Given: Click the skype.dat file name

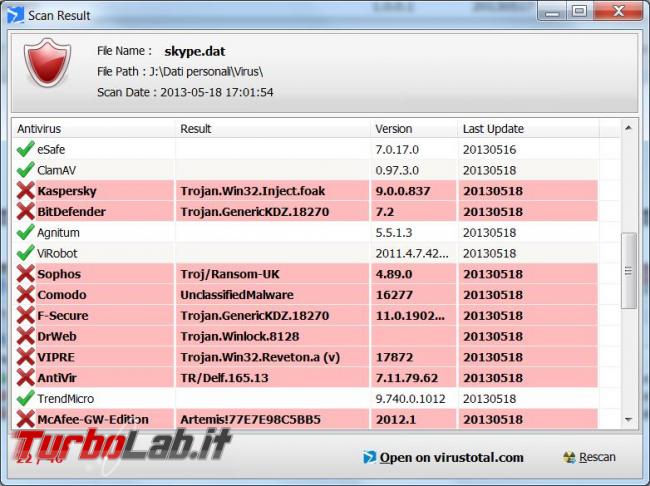Looking at the screenshot, I should point(195,51).
